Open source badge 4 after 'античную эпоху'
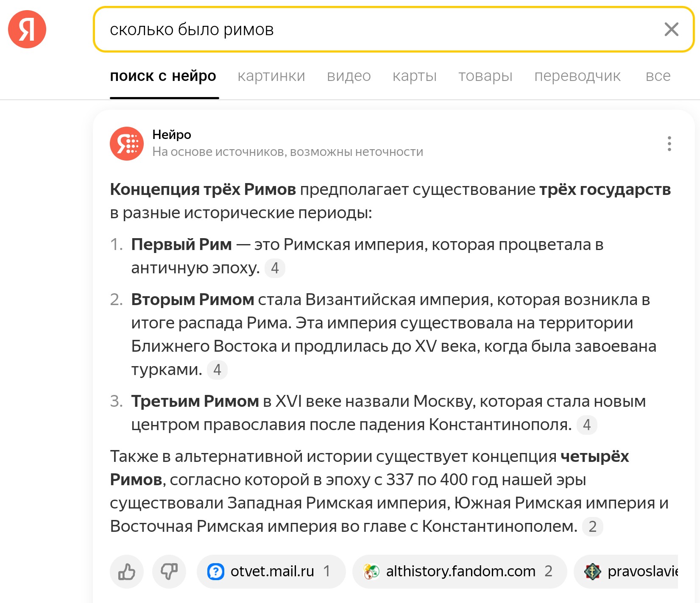This screenshot has height=603, width=700. tap(275, 268)
